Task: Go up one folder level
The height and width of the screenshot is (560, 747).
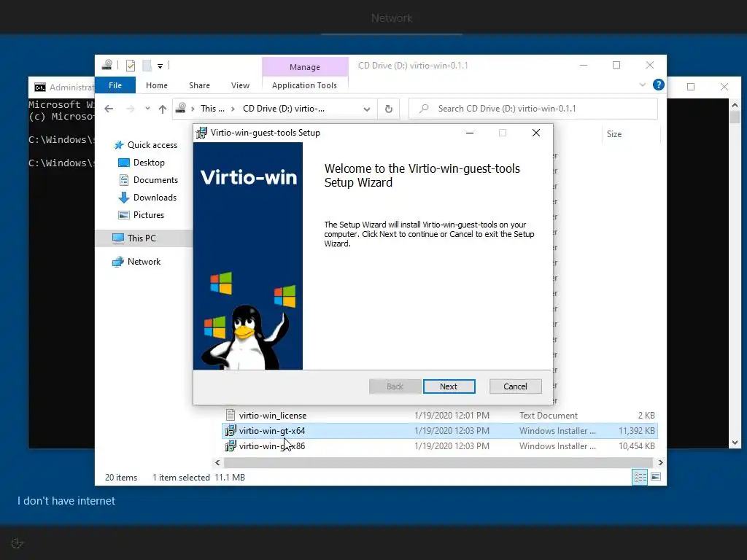Action: (x=163, y=109)
